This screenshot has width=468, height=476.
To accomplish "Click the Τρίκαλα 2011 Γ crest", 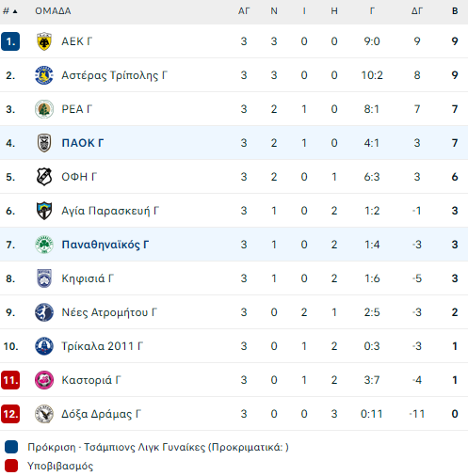I will (44, 346).
